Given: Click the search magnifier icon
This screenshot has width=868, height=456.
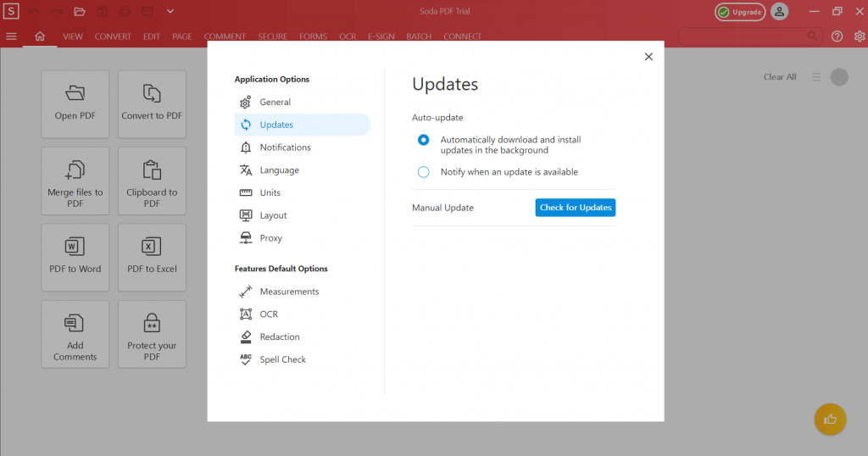Looking at the screenshot, I should tap(812, 36).
